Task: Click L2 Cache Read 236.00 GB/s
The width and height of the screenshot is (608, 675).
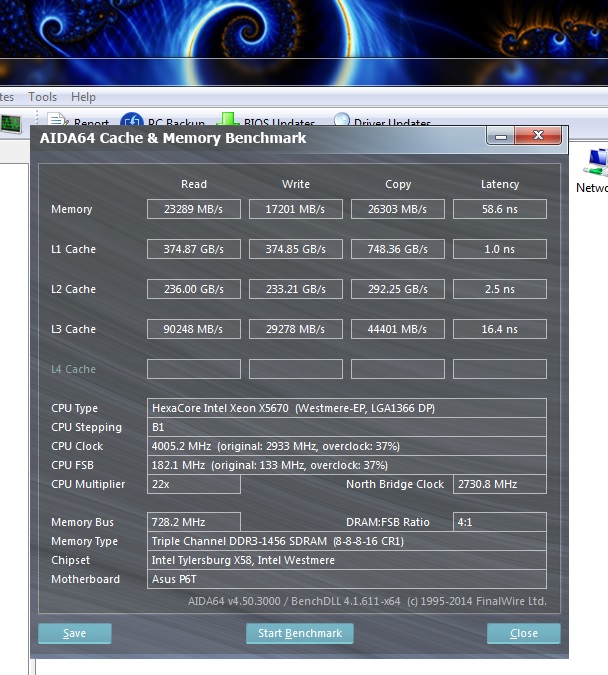Action: pos(194,289)
